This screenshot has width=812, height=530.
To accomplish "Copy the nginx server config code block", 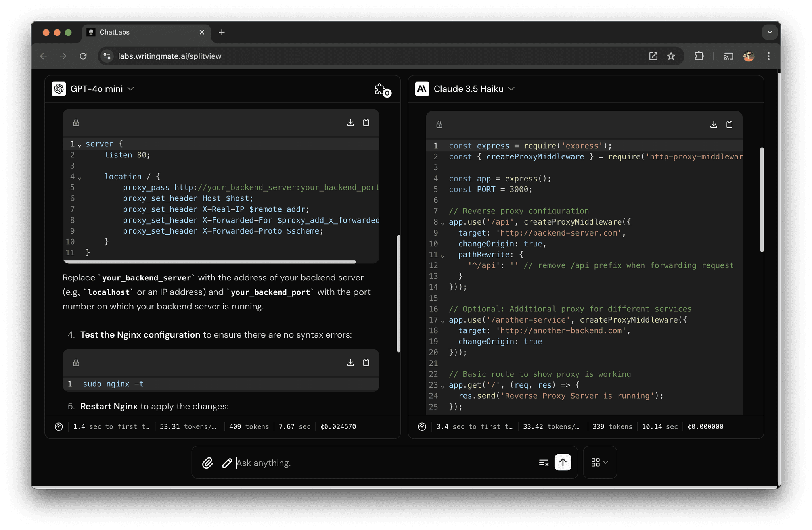I will [x=366, y=123].
